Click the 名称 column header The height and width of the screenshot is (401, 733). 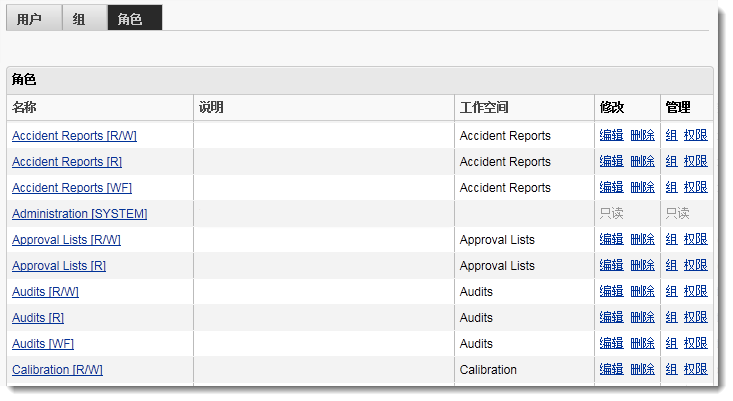tap(24, 108)
